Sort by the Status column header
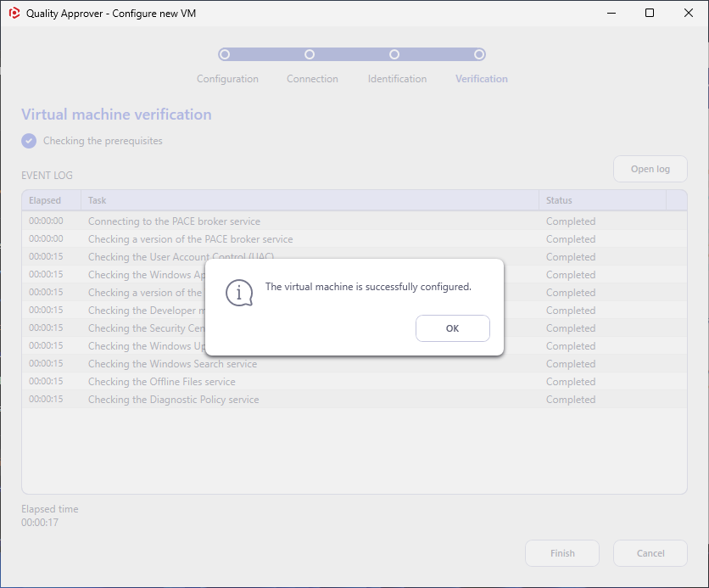 602,200
